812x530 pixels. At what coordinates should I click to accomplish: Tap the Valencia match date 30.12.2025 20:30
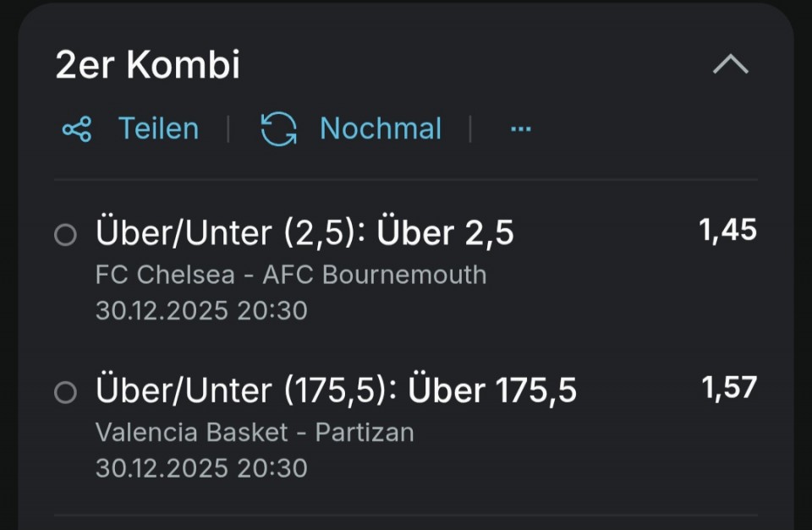(201, 468)
